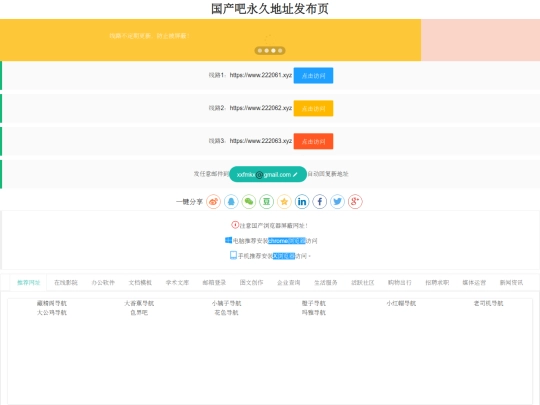
Task: Open the 文档模板 tab
Action: (x=140, y=283)
